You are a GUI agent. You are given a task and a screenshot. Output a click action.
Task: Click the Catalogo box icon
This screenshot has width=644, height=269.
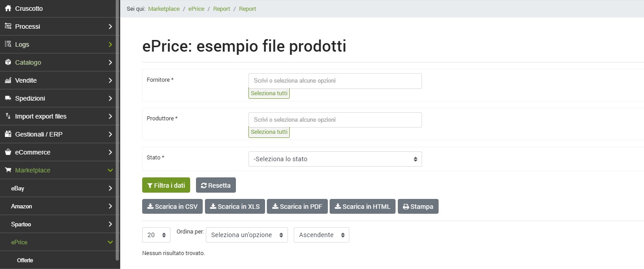point(8,62)
